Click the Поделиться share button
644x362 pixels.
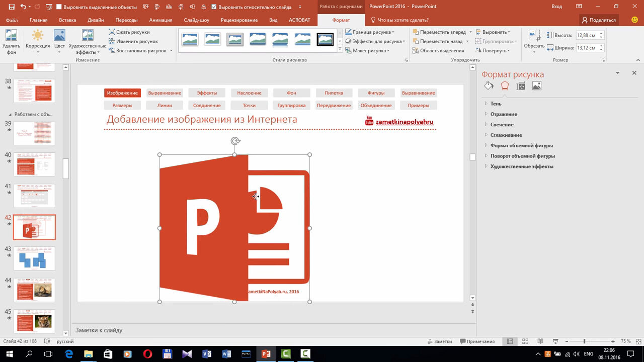point(598,20)
